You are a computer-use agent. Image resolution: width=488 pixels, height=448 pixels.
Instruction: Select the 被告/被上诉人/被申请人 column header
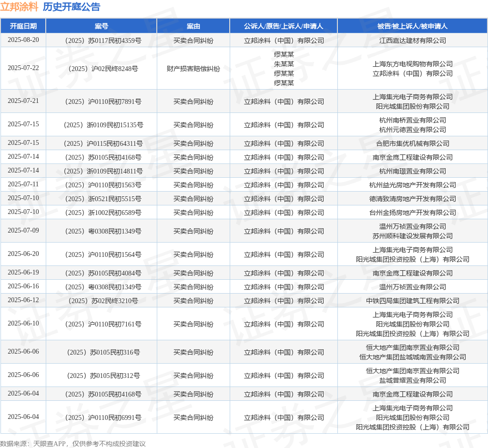click(412, 26)
